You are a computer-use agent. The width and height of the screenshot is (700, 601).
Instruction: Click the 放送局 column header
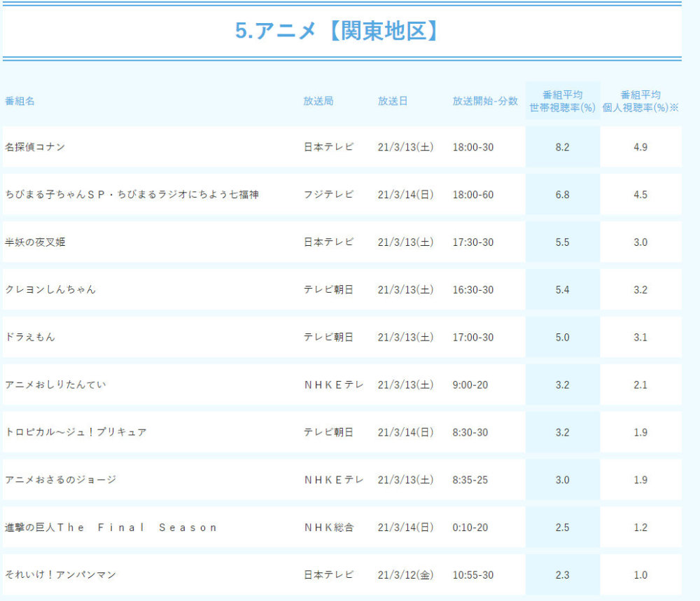pos(318,101)
